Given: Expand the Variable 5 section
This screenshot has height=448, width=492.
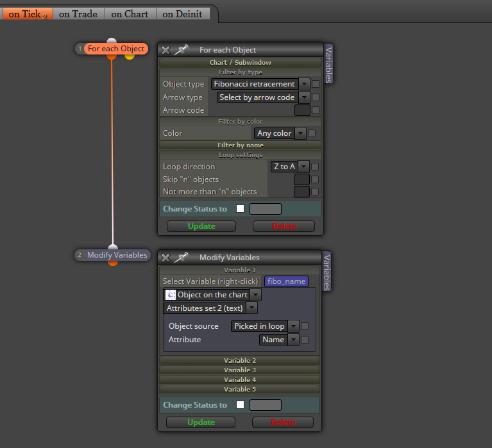Looking at the screenshot, I should pos(240,390).
